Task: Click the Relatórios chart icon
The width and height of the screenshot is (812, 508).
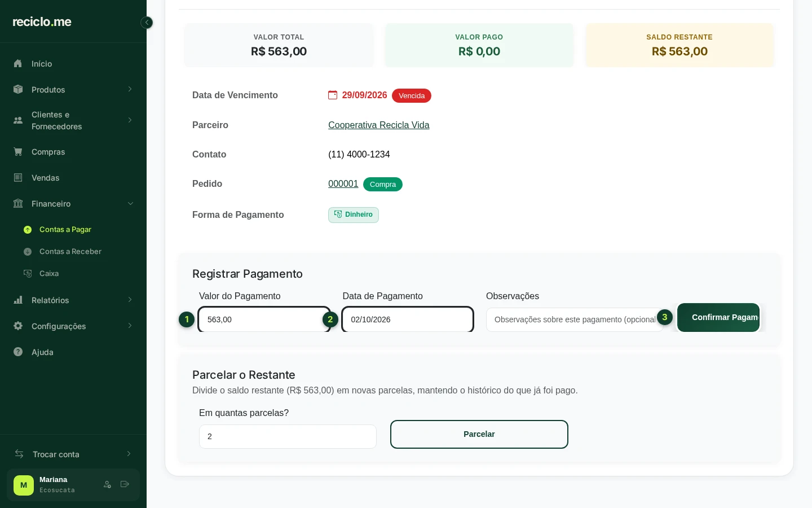Action: [18, 300]
